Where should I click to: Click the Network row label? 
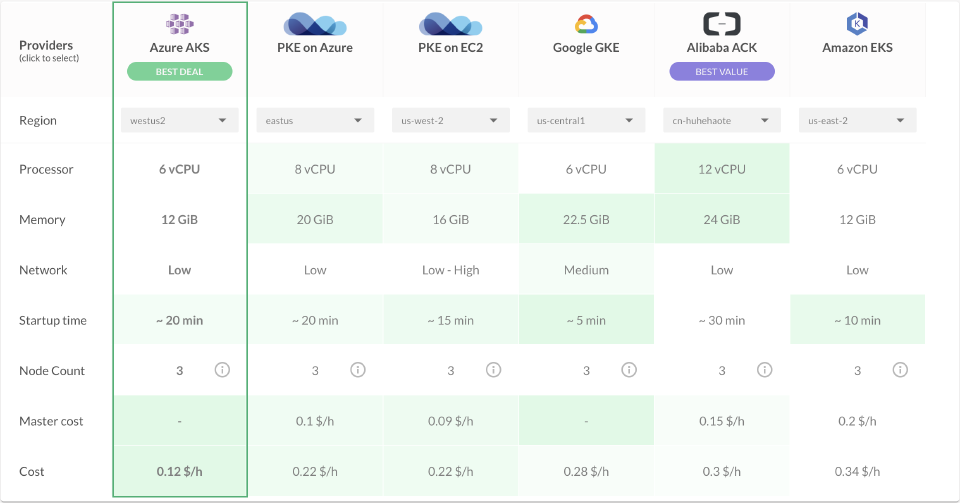[43, 270]
